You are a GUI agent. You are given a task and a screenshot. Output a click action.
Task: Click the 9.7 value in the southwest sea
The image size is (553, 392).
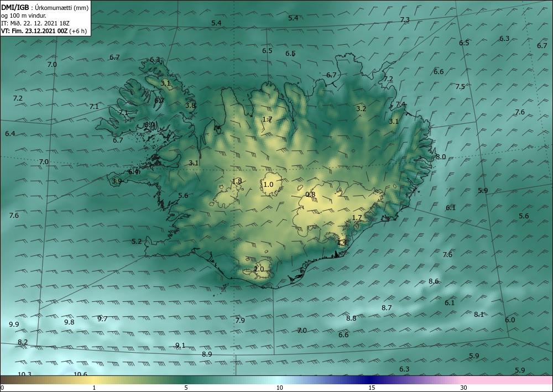click(x=102, y=318)
